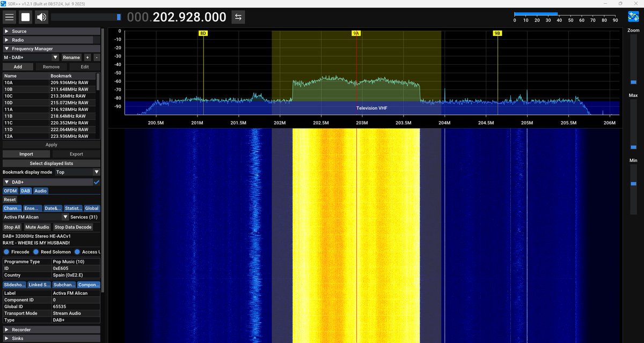
Task: Click the SDR++ logo icon at top right
Action: [634, 17]
